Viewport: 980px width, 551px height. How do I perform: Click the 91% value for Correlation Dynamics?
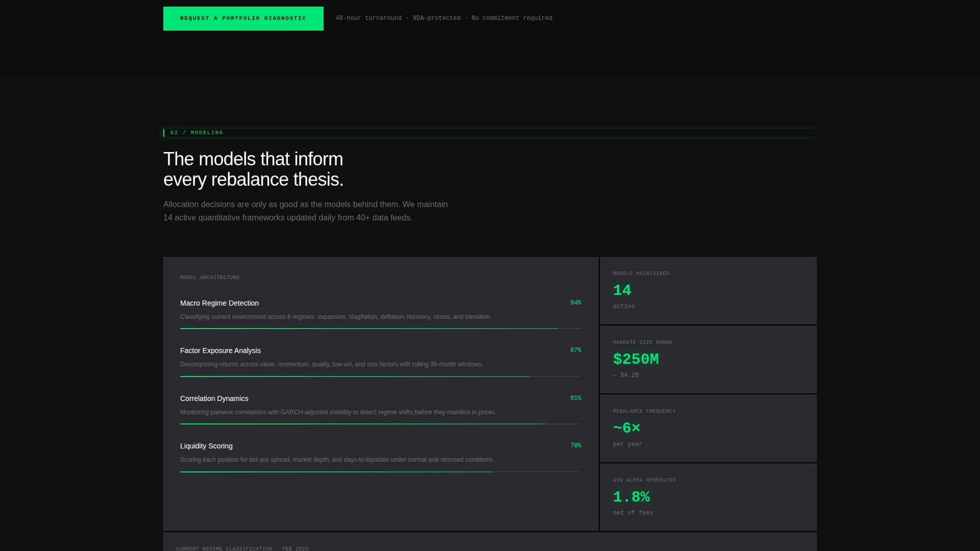click(576, 398)
